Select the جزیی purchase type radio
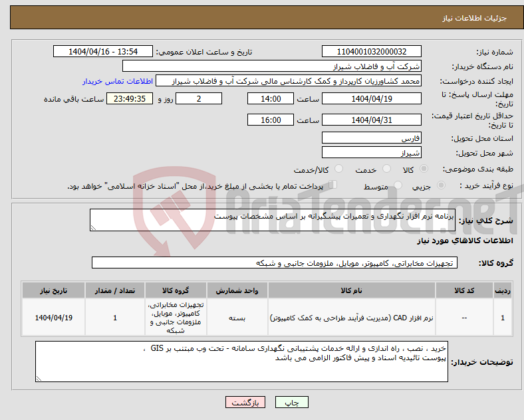Screen dimensions: 524x420 point(441,185)
